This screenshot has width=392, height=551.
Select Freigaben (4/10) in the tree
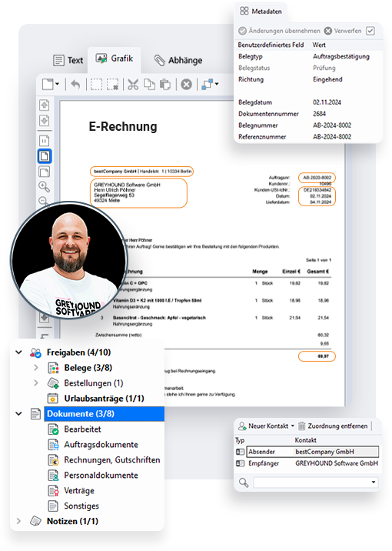click(x=78, y=352)
